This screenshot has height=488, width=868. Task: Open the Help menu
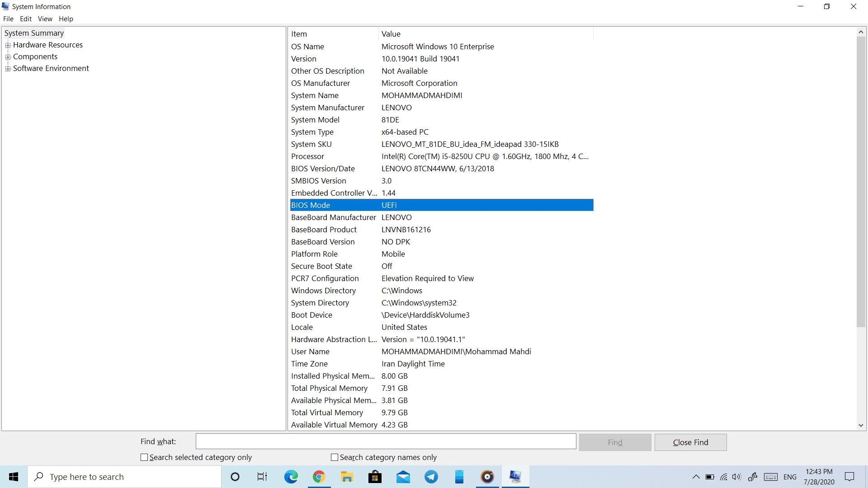[66, 19]
